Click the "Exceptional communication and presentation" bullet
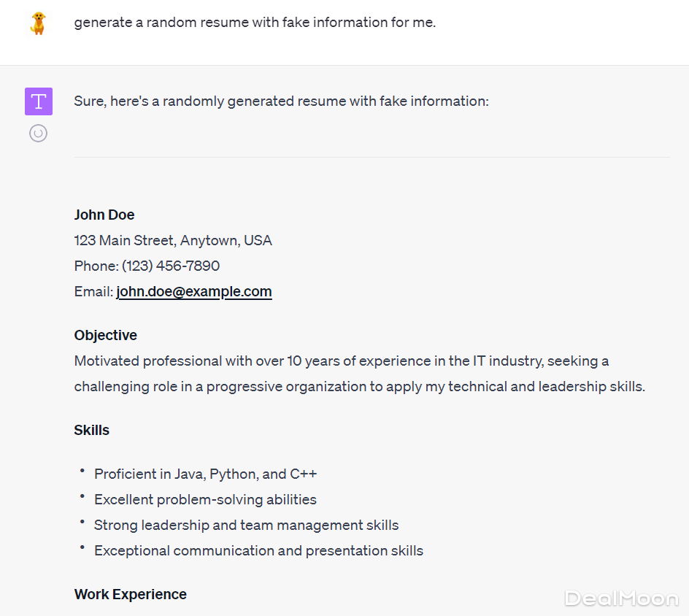 click(x=258, y=550)
